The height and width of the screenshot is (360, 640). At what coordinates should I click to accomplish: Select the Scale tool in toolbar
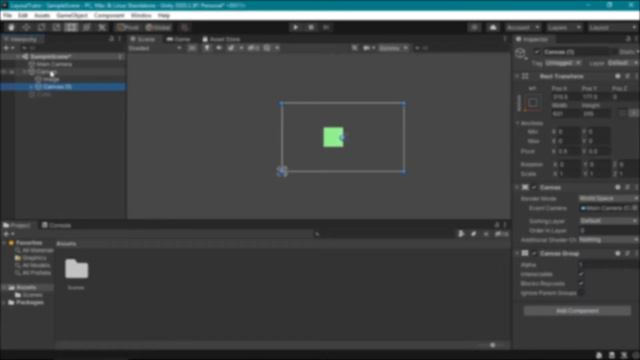56,27
